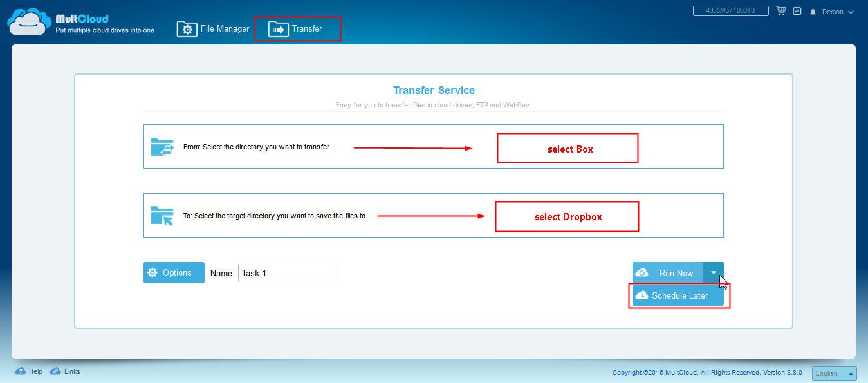Click the 43.6MB/10.0TB usage bar
Screen dimensions: 868x383
click(732, 11)
